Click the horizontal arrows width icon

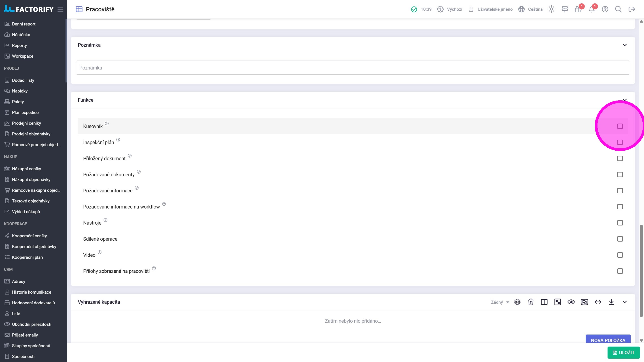pyautogui.click(x=598, y=302)
